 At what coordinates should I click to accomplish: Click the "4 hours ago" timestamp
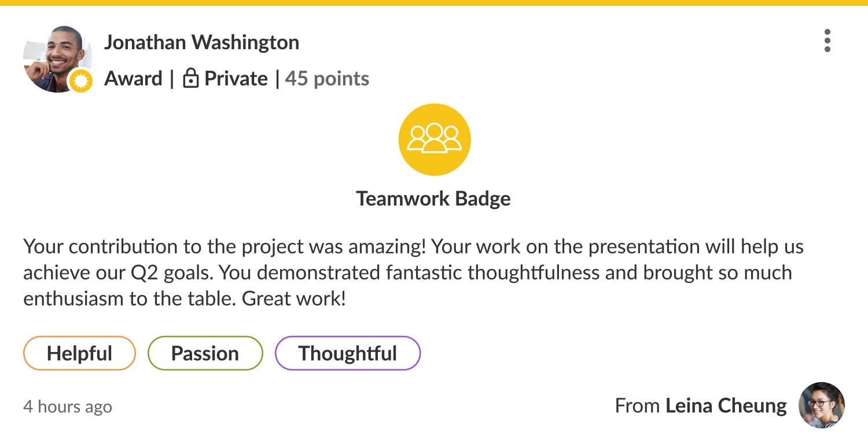[67, 406]
